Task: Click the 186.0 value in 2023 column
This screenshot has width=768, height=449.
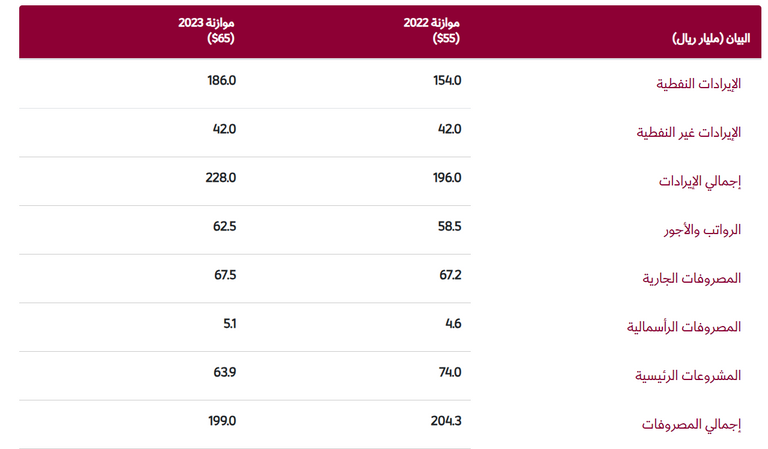Action: click(x=222, y=80)
